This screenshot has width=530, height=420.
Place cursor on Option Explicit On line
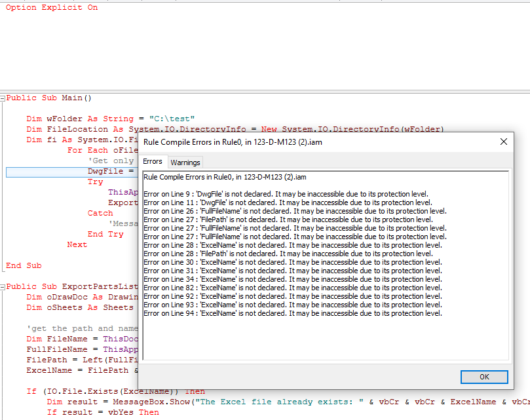pos(52,7)
